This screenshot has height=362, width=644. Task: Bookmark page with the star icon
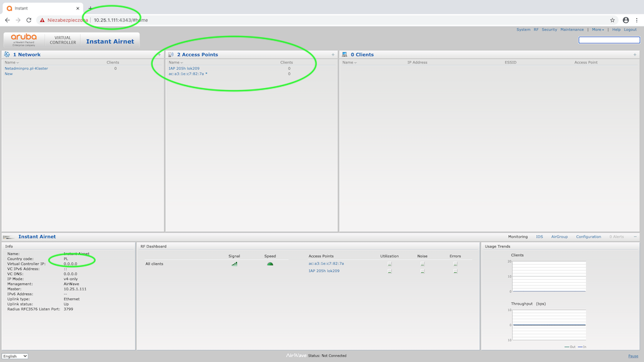click(613, 20)
